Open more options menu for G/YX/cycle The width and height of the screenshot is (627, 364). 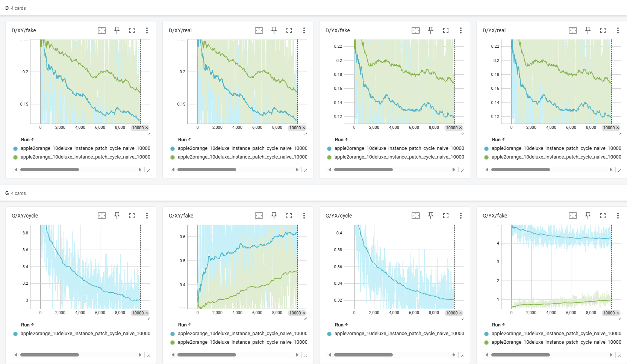(x=461, y=216)
